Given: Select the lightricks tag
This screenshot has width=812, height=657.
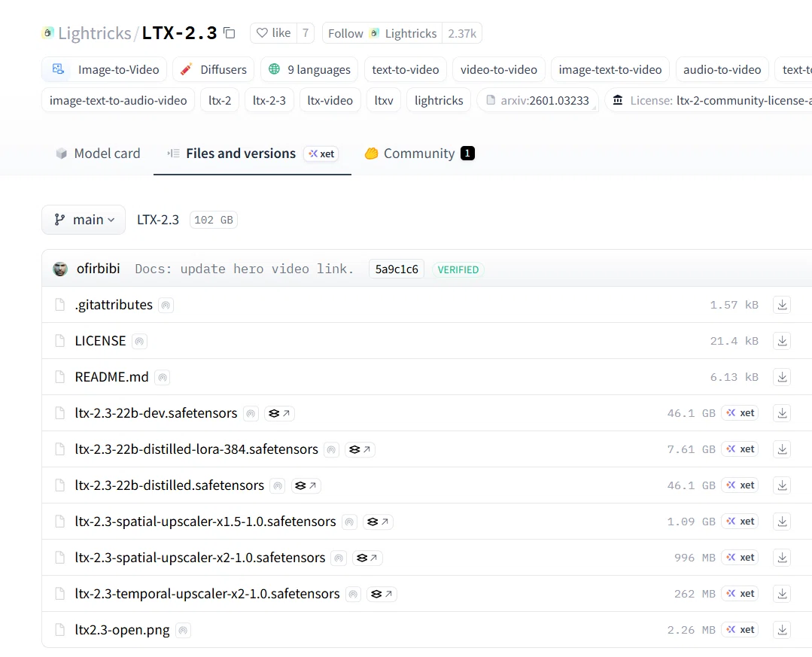Looking at the screenshot, I should (x=439, y=100).
